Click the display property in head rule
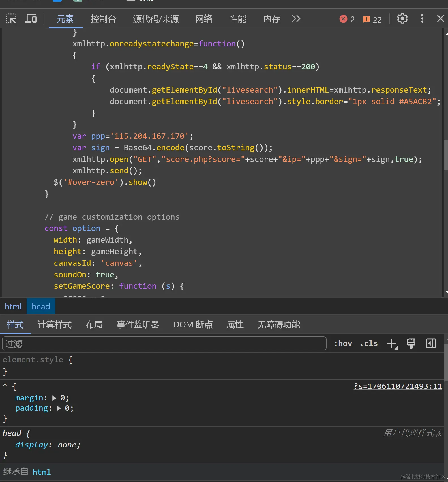Viewport: 448px width, 482px height. click(x=32, y=445)
